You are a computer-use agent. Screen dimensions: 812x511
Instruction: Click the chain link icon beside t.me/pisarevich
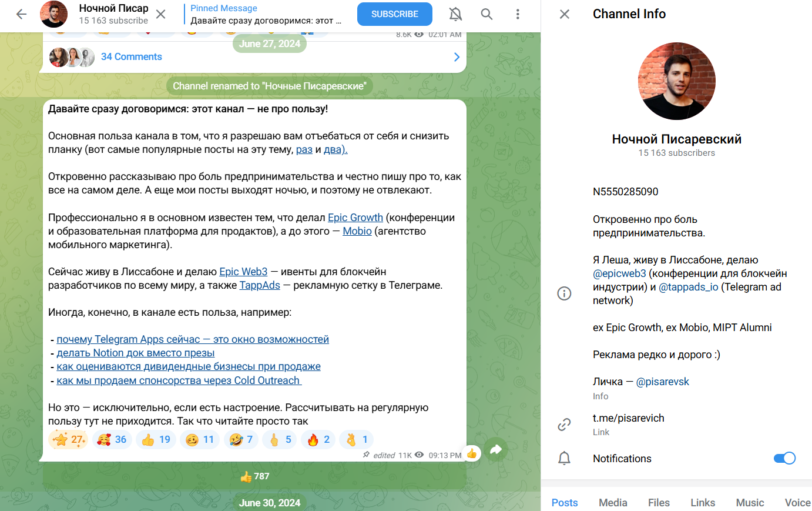coord(564,425)
